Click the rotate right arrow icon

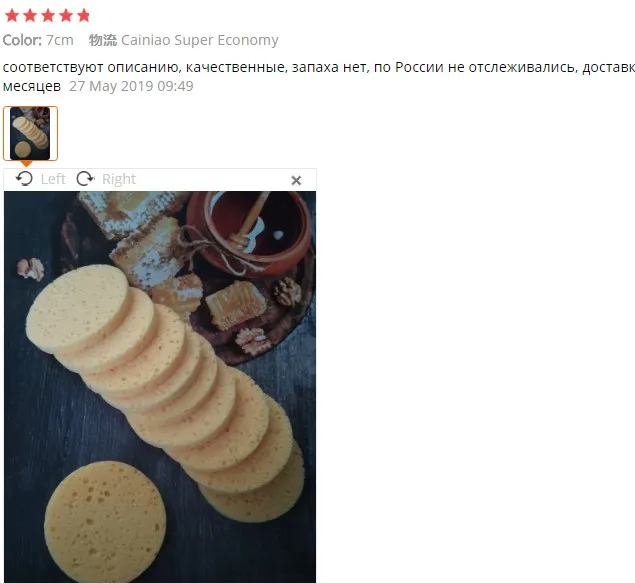point(85,179)
